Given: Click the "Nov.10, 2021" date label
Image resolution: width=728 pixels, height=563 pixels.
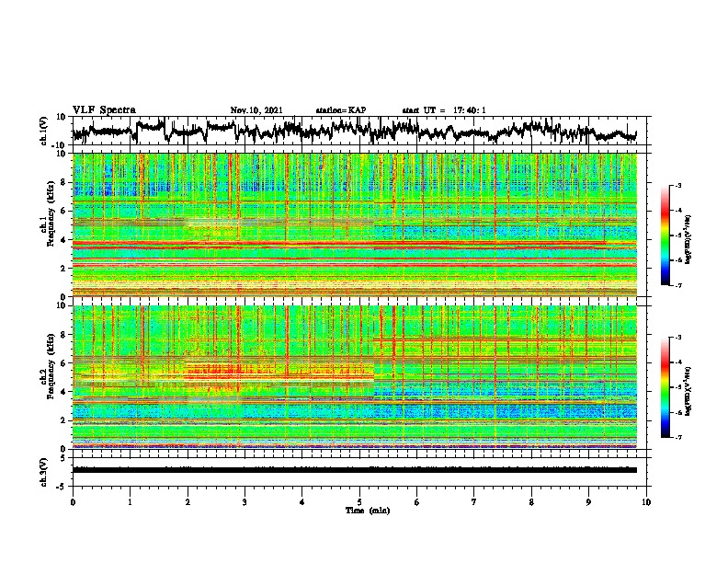Looking at the screenshot, I should click(256, 110).
